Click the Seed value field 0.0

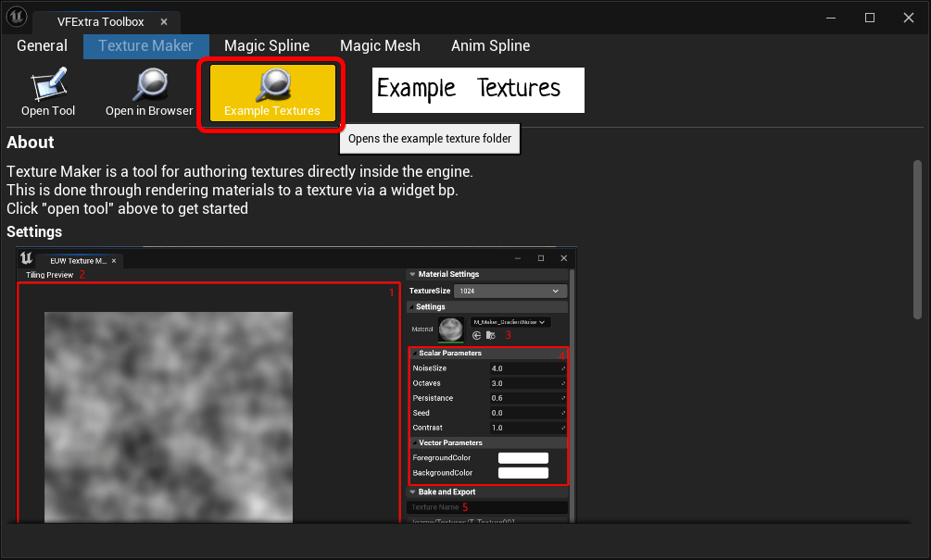[x=527, y=413]
